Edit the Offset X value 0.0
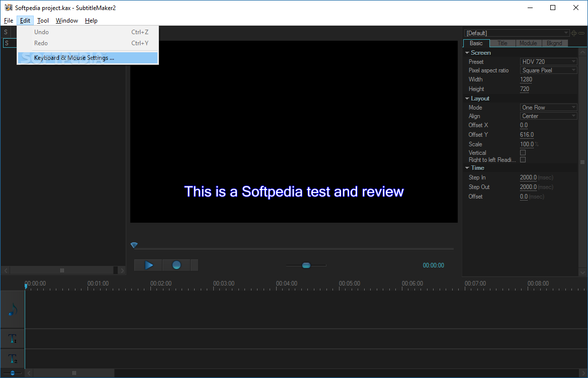This screenshot has height=378, width=588. [x=524, y=125]
